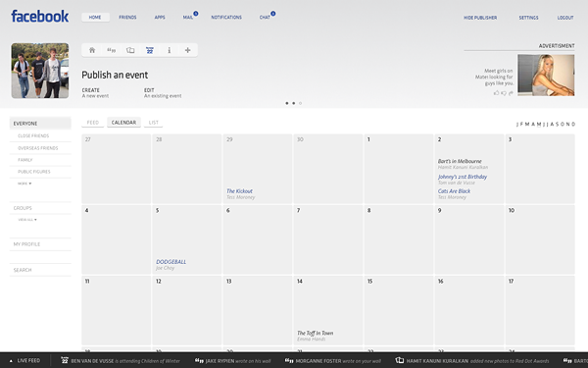Select the calendar event icon in publisher toolbar
Image resolution: width=588 pixels, height=368 pixels.
point(150,50)
